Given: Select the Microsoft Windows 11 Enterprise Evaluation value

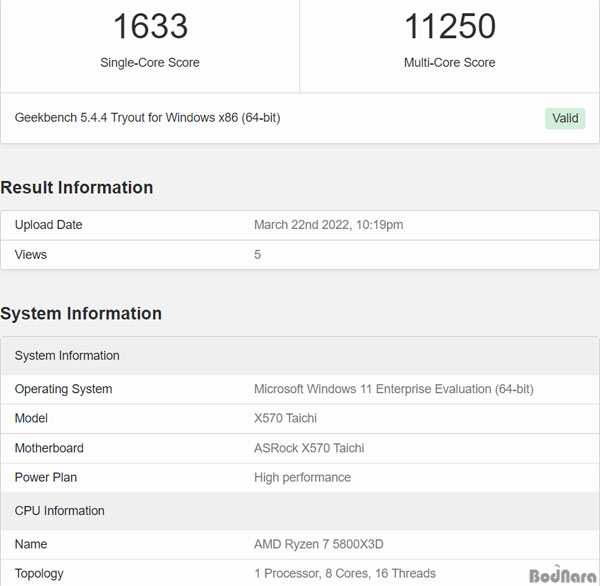Looking at the screenshot, I should [x=394, y=389].
